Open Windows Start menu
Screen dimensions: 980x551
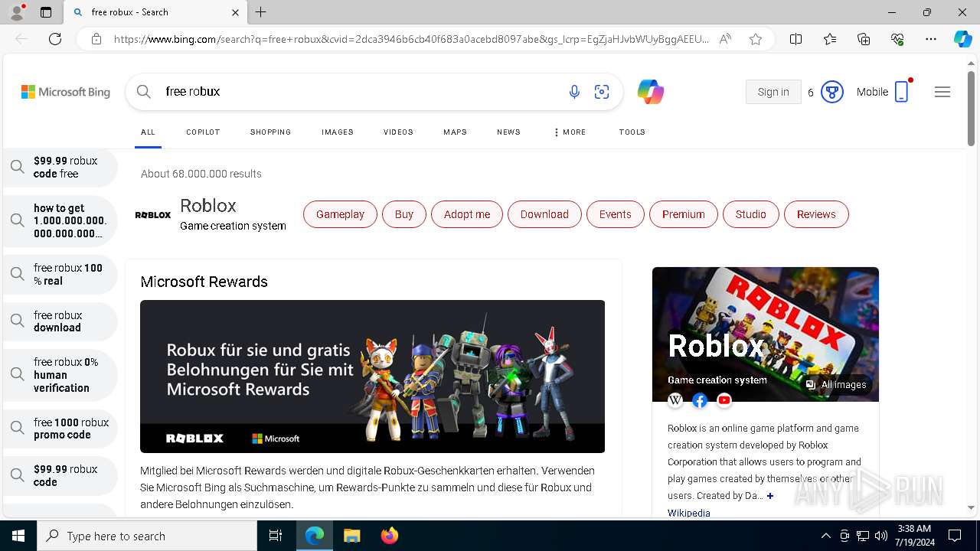tap(18, 536)
